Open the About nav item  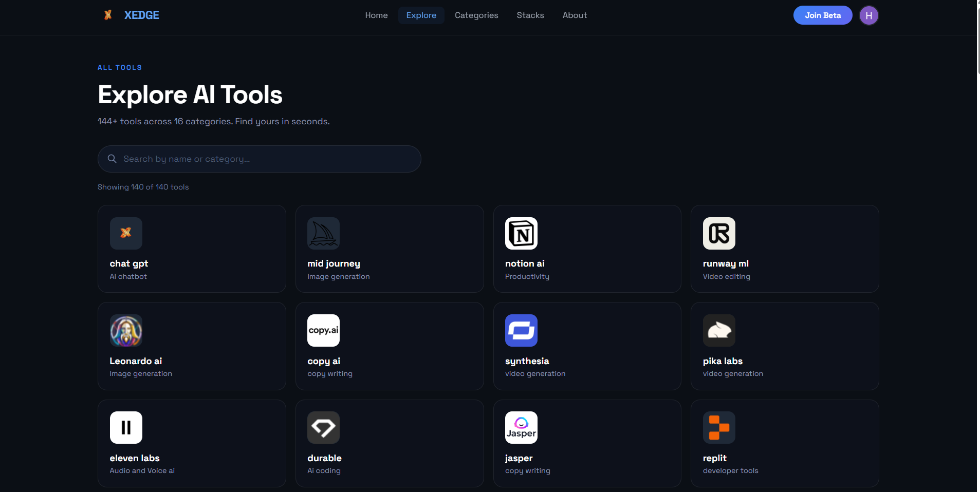tap(575, 15)
